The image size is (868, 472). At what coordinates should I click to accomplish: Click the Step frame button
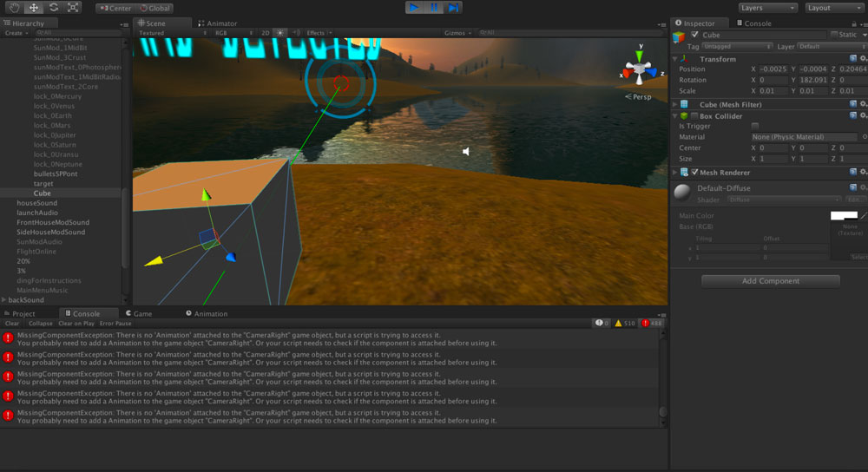coord(453,8)
